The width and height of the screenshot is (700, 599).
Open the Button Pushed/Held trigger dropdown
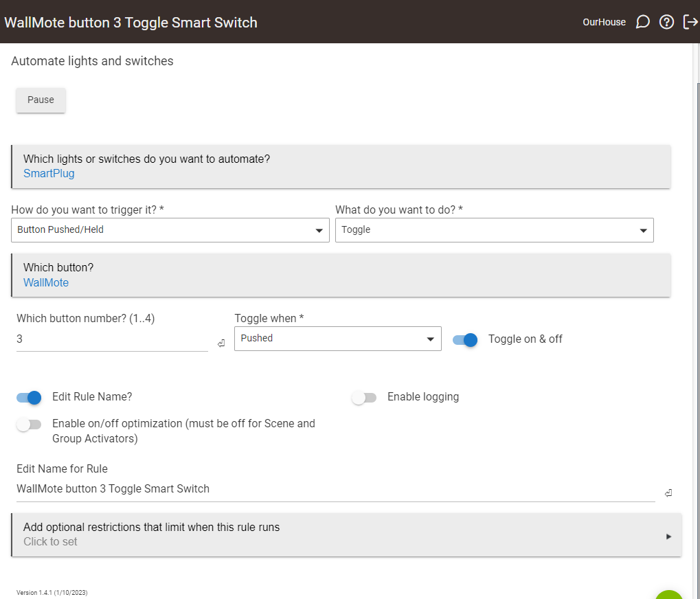(170, 230)
